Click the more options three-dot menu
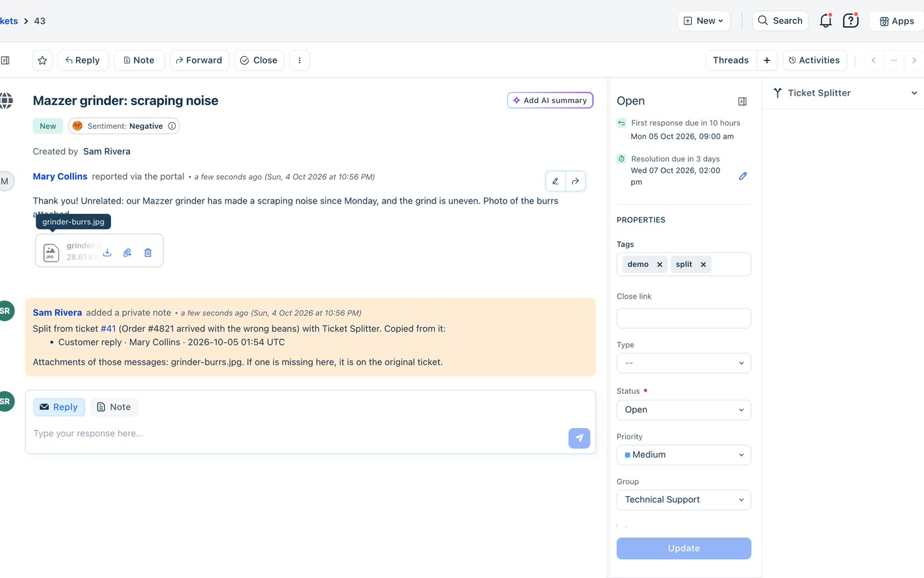Viewport: 924px width, 578px height. click(x=300, y=60)
